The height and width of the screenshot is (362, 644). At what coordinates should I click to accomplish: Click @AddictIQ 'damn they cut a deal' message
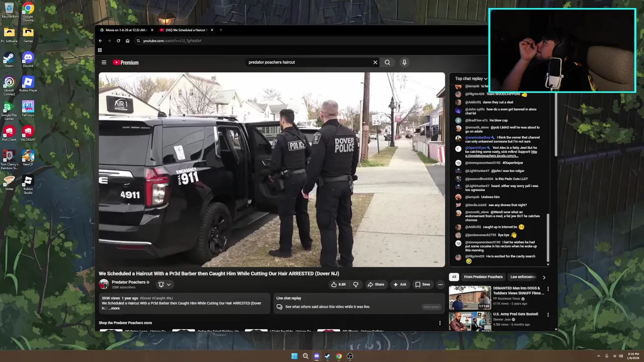click(x=489, y=102)
